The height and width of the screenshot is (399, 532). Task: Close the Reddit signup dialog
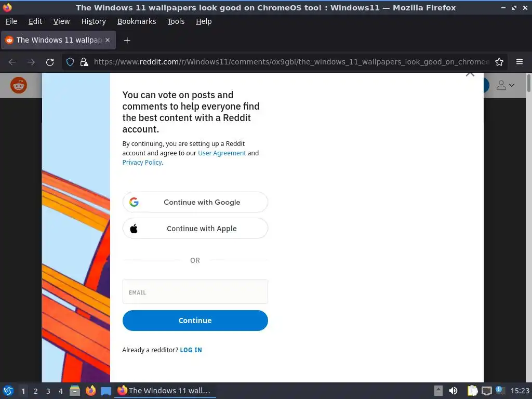(x=470, y=74)
